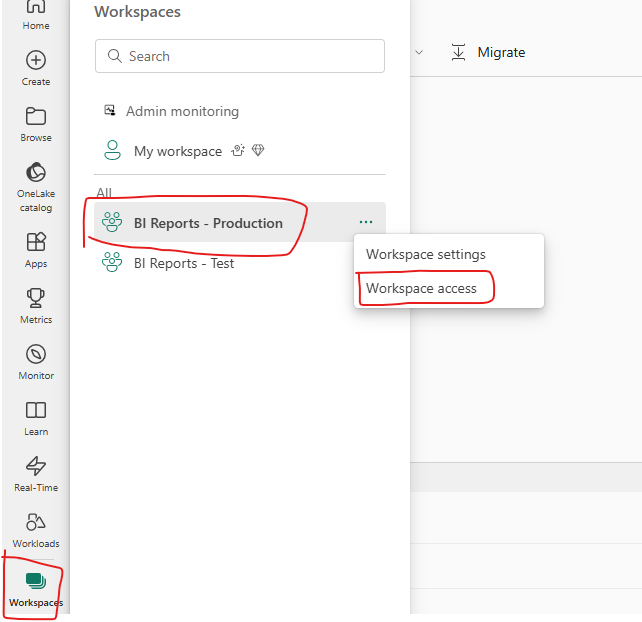Click the magnifier icon in Search box
Image resolution: width=642 pixels, height=622 pixels.
click(115, 56)
